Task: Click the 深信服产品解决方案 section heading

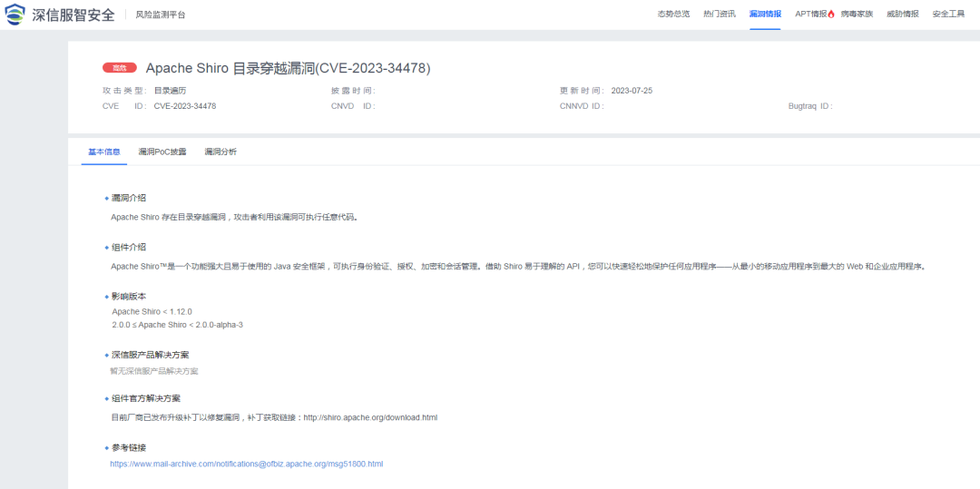Action: [x=150, y=355]
